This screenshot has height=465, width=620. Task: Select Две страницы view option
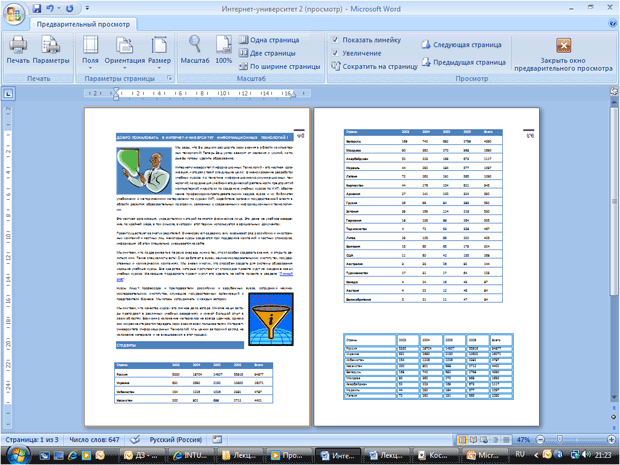coord(270,53)
